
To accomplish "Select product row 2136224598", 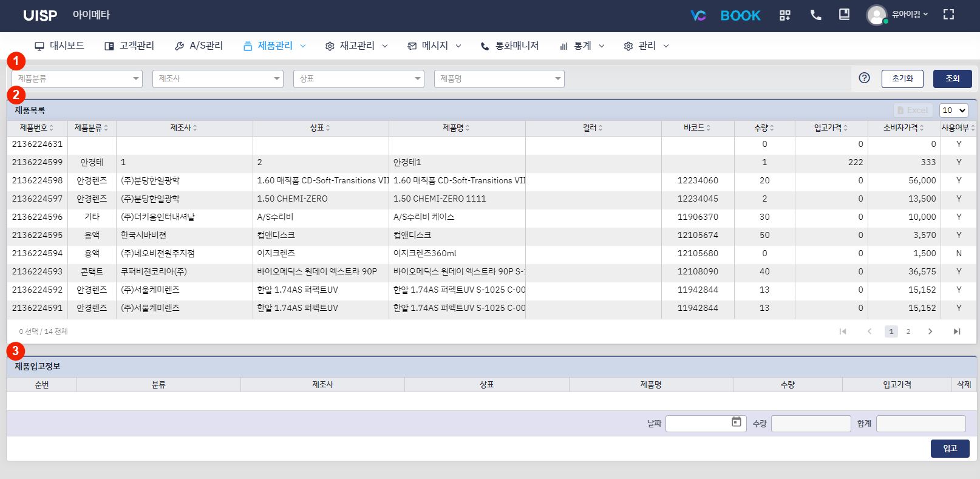I will (491, 181).
